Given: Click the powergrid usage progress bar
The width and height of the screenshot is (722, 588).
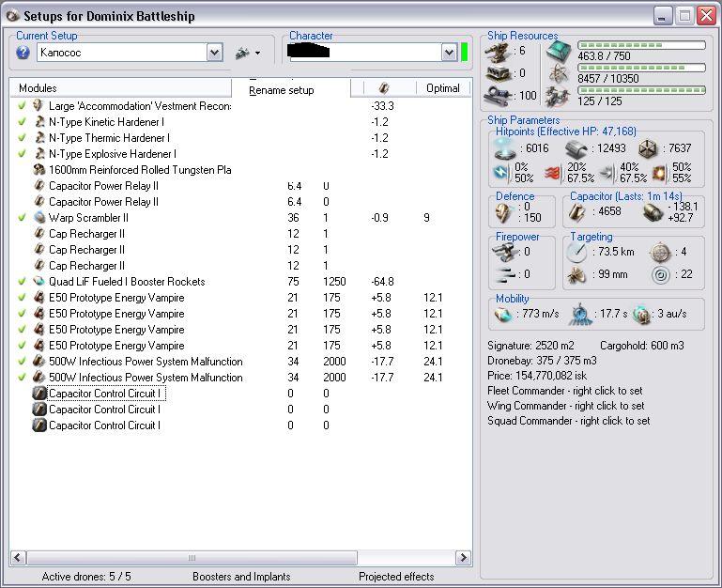Looking at the screenshot, I should click(x=641, y=68).
